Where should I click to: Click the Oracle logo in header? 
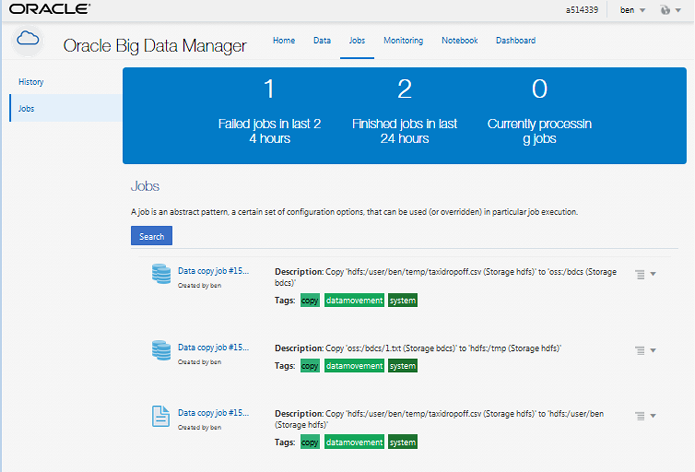point(50,9)
